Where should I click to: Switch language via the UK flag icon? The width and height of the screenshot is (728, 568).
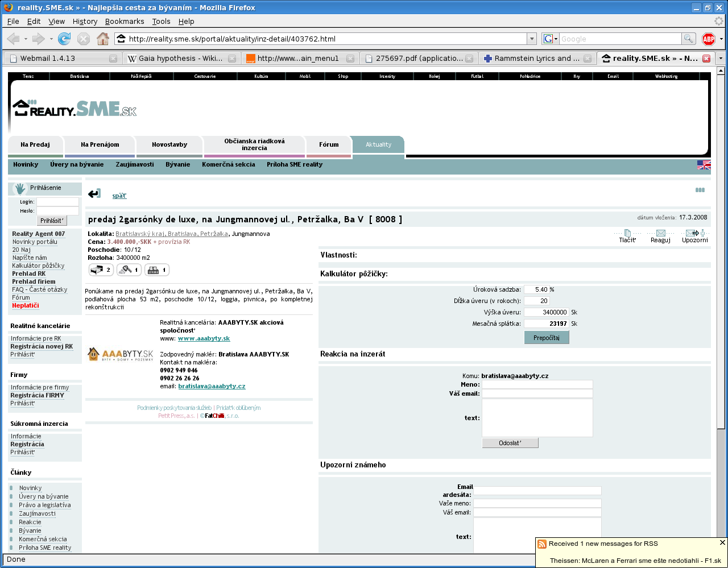pyautogui.click(x=704, y=165)
